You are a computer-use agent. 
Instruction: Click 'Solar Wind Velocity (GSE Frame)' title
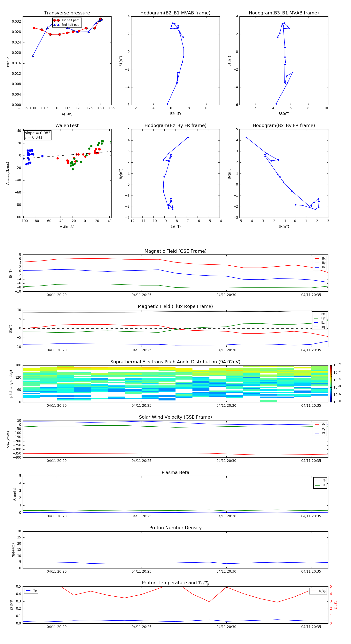[175, 417]
